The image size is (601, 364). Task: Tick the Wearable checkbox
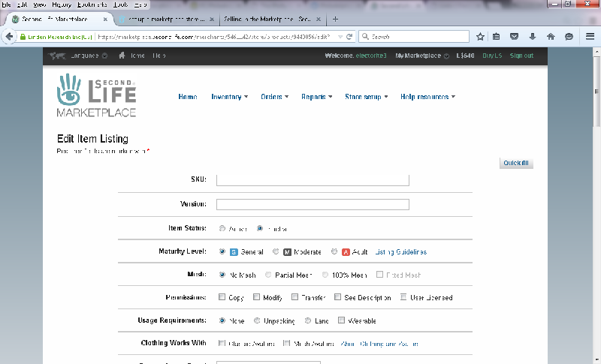[x=342, y=320]
